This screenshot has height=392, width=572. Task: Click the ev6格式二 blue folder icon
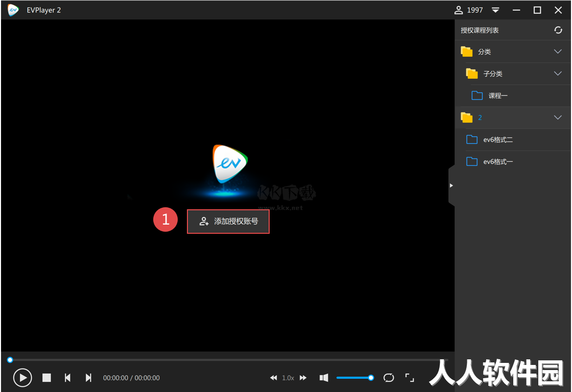point(472,139)
